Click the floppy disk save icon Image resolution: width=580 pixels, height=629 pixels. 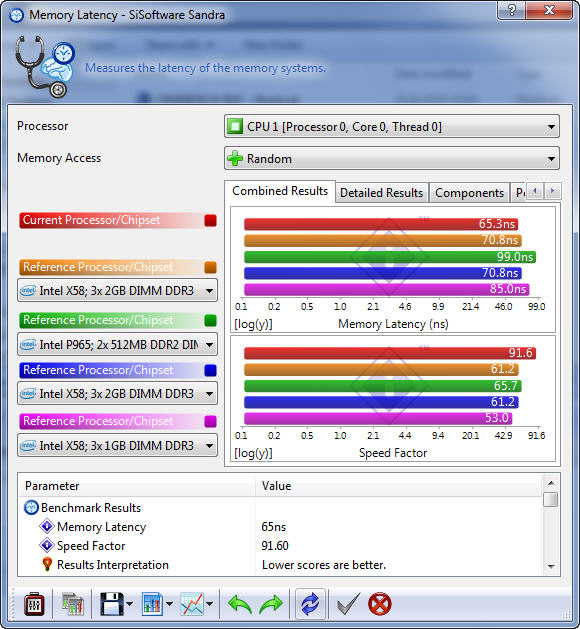[112, 604]
